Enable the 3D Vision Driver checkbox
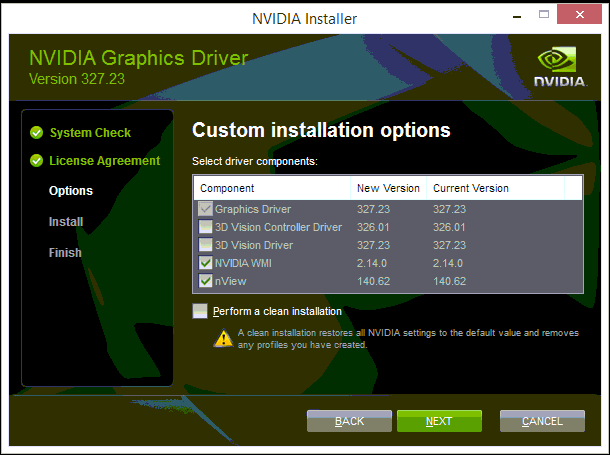610x455 pixels. (x=205, y=245)
